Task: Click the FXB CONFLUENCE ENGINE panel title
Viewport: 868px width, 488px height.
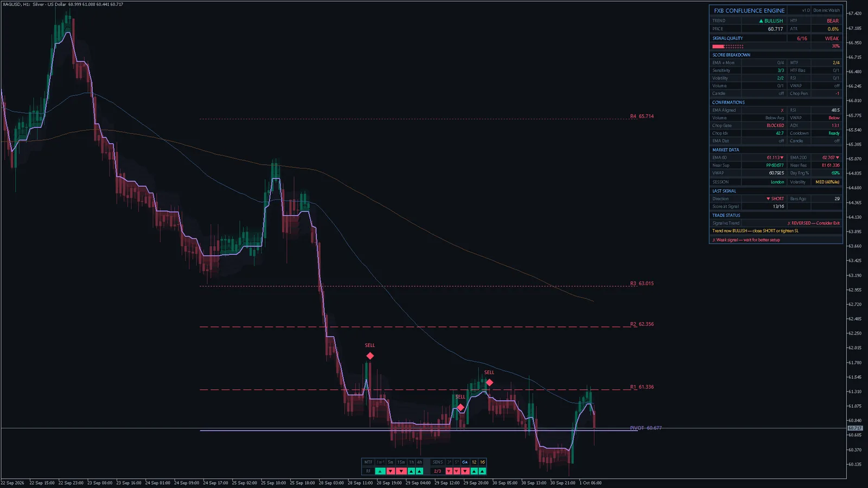Action: (749, 10)
